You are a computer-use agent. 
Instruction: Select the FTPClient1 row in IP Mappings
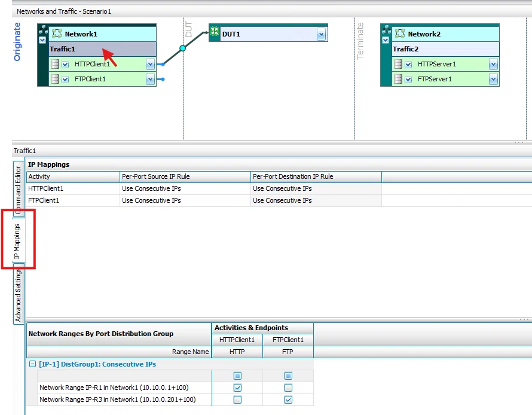[204, 200]
